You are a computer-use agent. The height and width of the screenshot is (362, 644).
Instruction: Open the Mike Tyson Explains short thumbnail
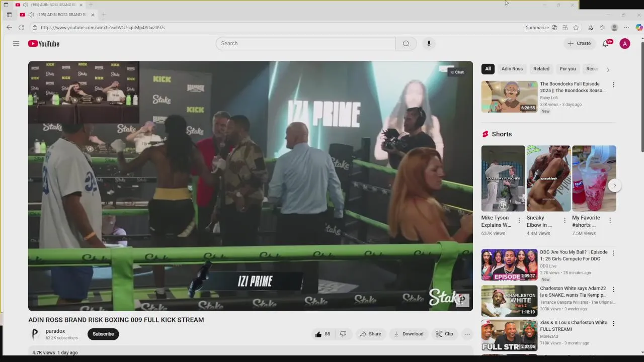point(503,178)
